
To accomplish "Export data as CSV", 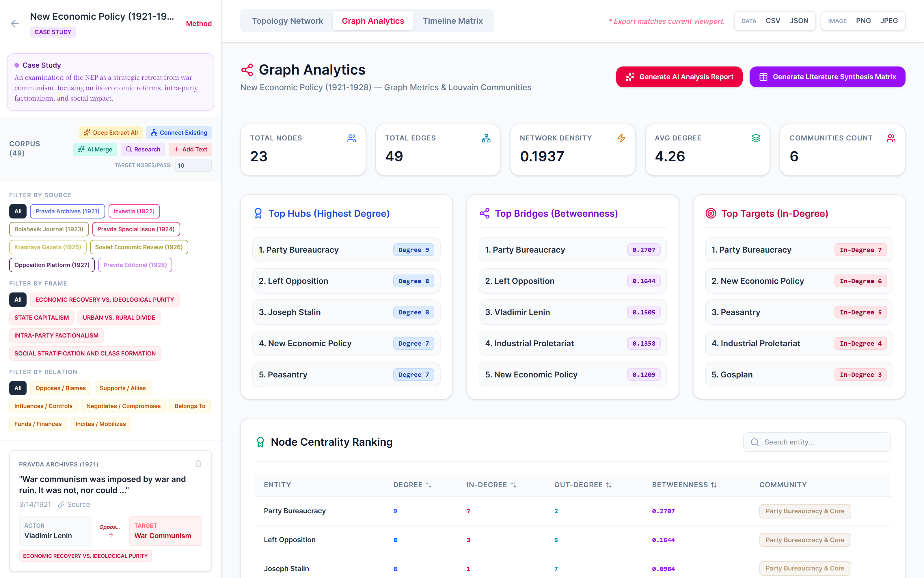I will (x=773, y=21).
